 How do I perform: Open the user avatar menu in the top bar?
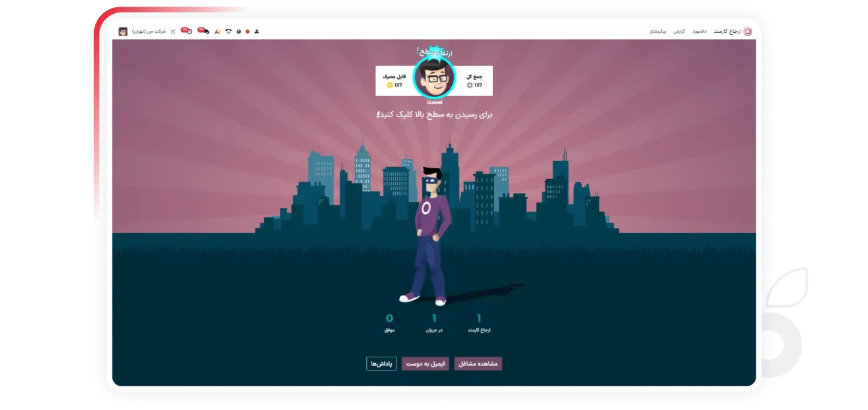click(123, 31)
